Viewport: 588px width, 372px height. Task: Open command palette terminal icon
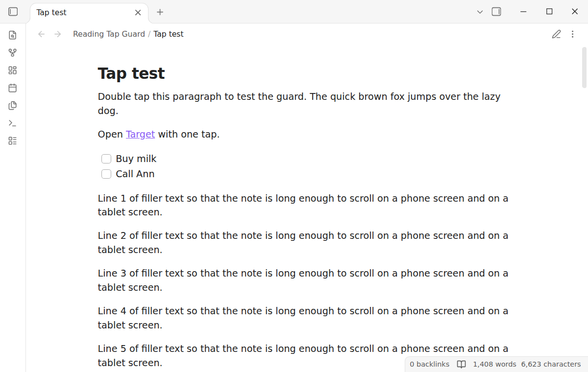click(x=13, y=123)
